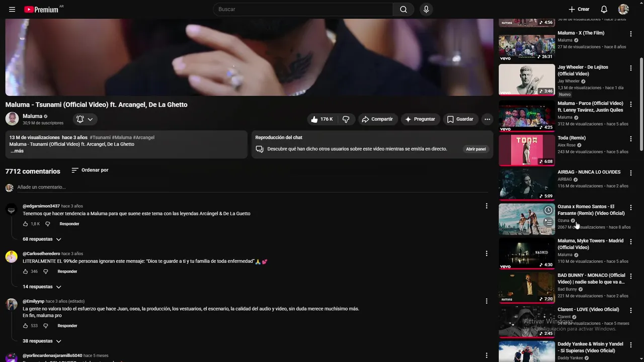Like @Carloselheredero's comment
Screen dimensions: 644x362
pos(26,271)
